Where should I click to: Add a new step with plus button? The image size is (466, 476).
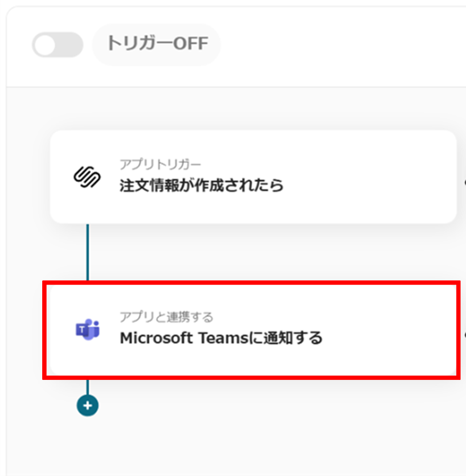tap(87, 405)
